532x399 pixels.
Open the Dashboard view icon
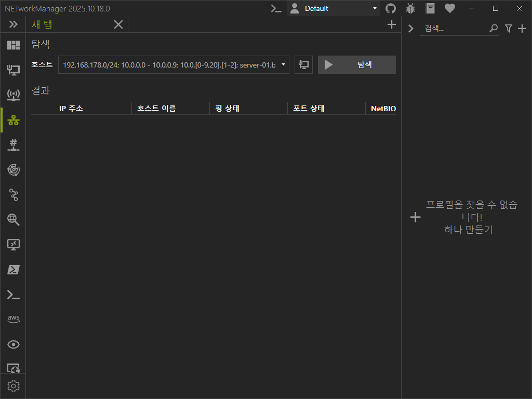click(13, 45)
